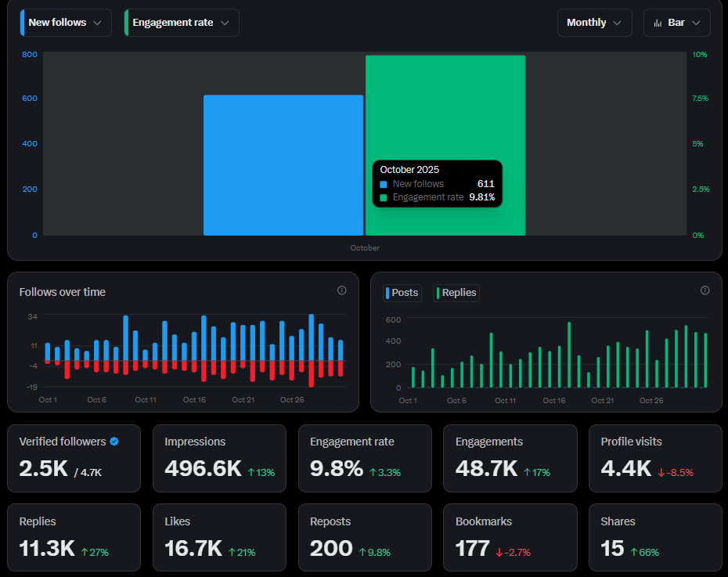Click the green Engagement rate bar for October
This screenshot has width=728, height=577.
pyautogui.click(x=445, y=146)
